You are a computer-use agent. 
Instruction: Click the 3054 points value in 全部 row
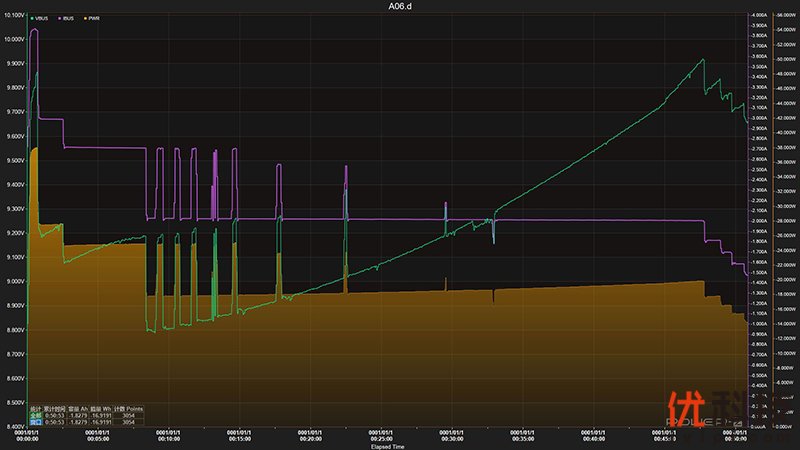coord(127,416)
